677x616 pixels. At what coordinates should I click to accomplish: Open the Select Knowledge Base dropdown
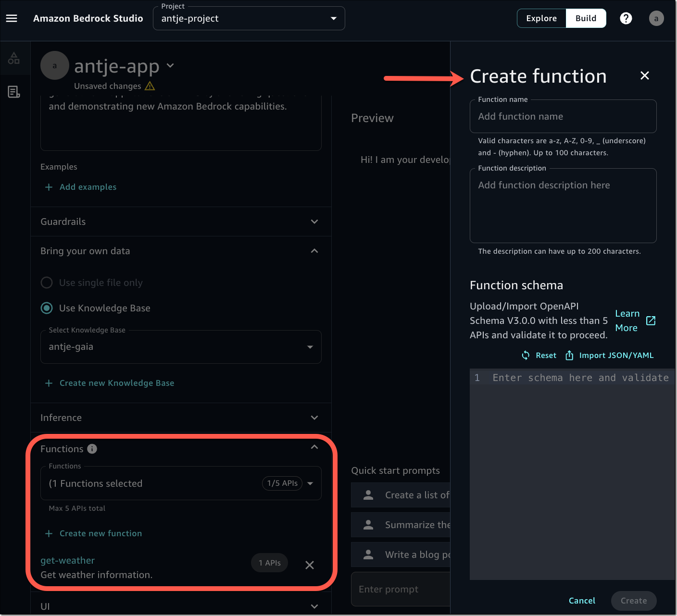[x=181, y=347]
